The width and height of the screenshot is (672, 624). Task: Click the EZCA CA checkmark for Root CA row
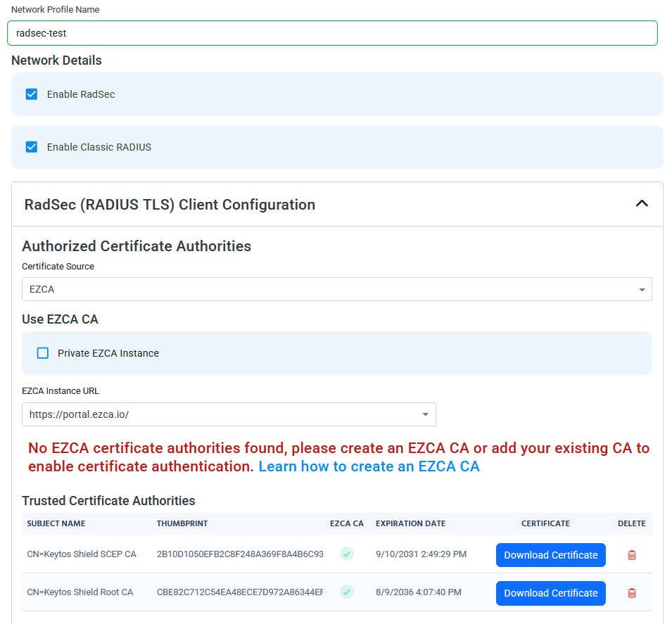347,592
